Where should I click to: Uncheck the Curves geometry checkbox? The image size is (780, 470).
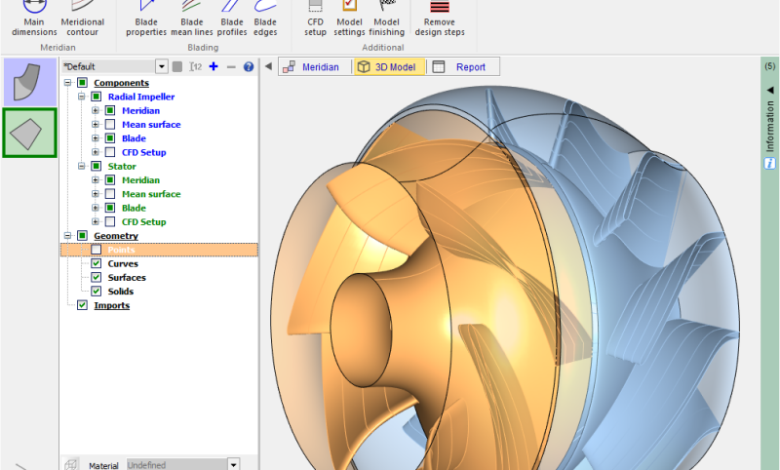tap(96, 264)
